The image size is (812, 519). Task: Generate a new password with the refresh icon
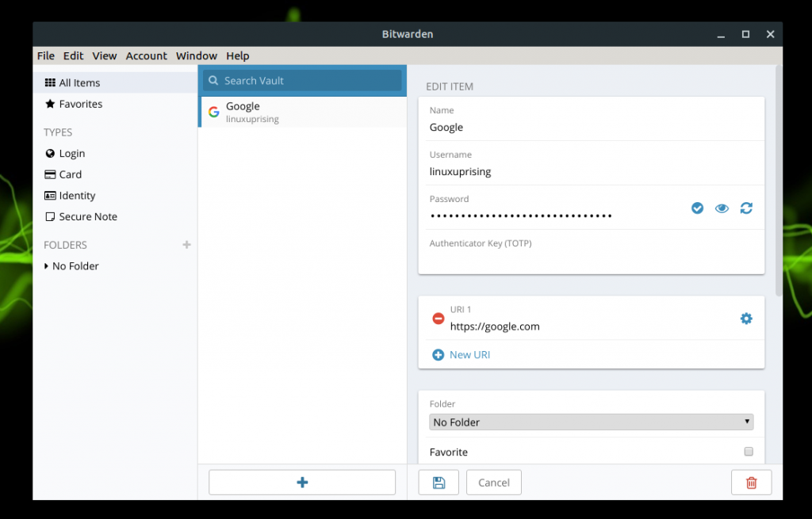click(745, 208)
